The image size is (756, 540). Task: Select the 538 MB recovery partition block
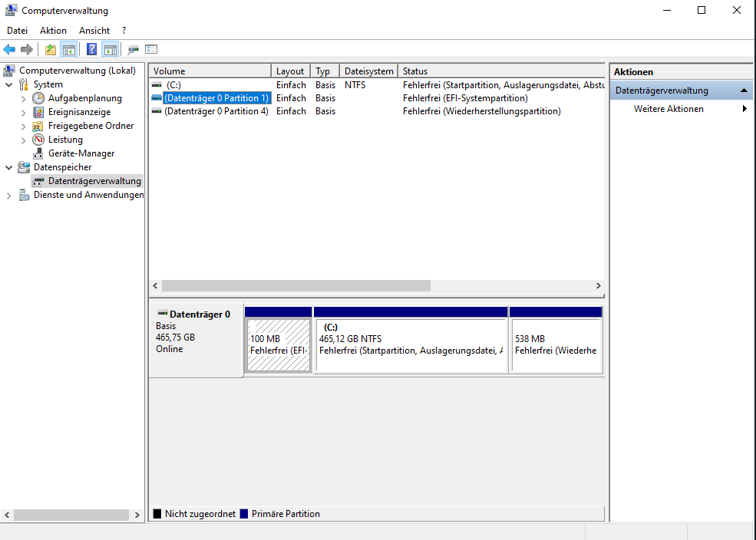[x=556, y=340]
